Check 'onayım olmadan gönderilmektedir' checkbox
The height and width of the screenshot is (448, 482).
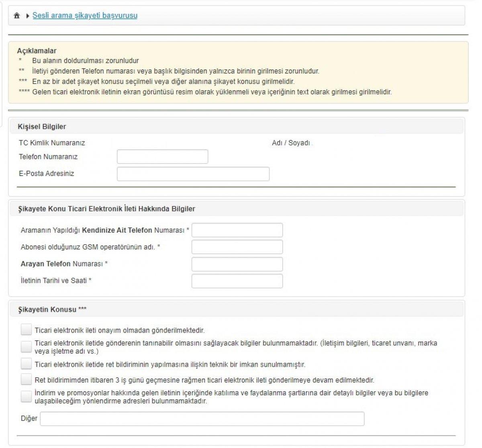point(26,330)
